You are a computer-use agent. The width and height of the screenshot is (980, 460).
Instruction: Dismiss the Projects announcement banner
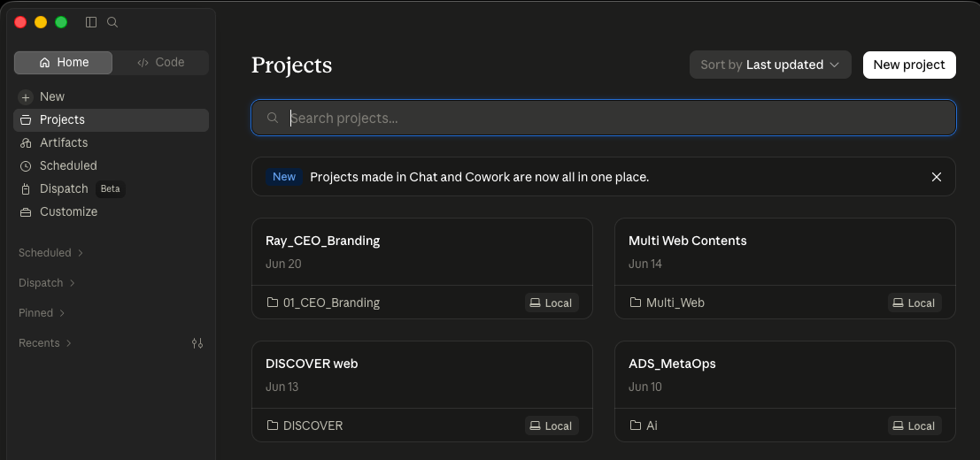[937, 177]
